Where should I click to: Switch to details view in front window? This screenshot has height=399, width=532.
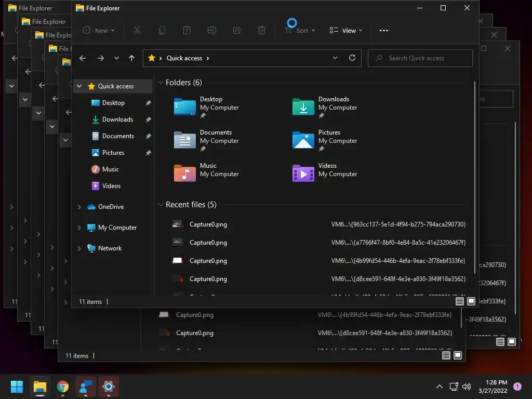459,301
